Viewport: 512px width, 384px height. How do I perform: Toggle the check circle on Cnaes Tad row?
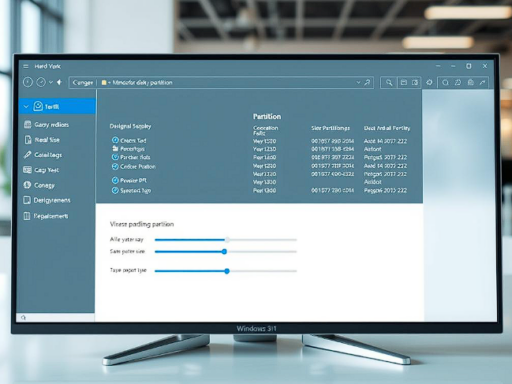[115, 140]
